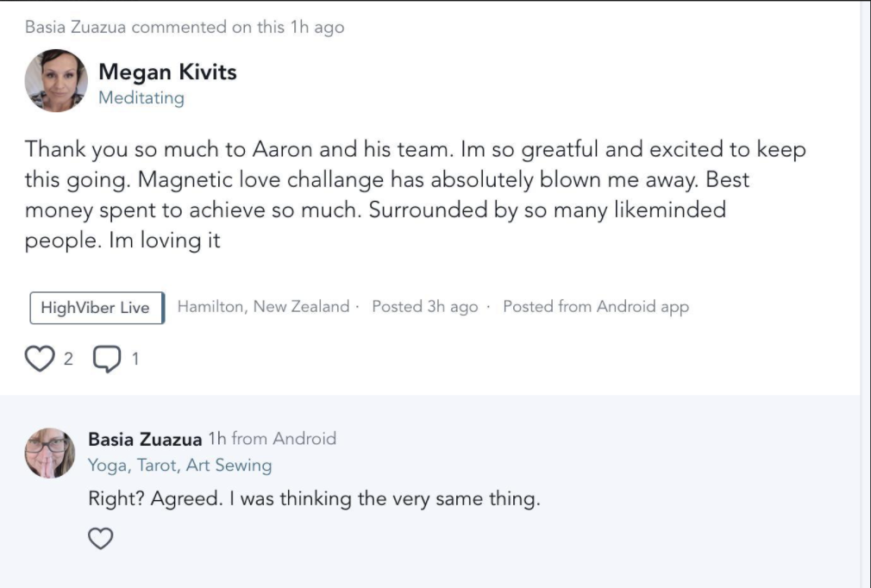Click Yoga, Tarot, Art Sewing interests
This screenshot has height=588, width=871.
179,466
